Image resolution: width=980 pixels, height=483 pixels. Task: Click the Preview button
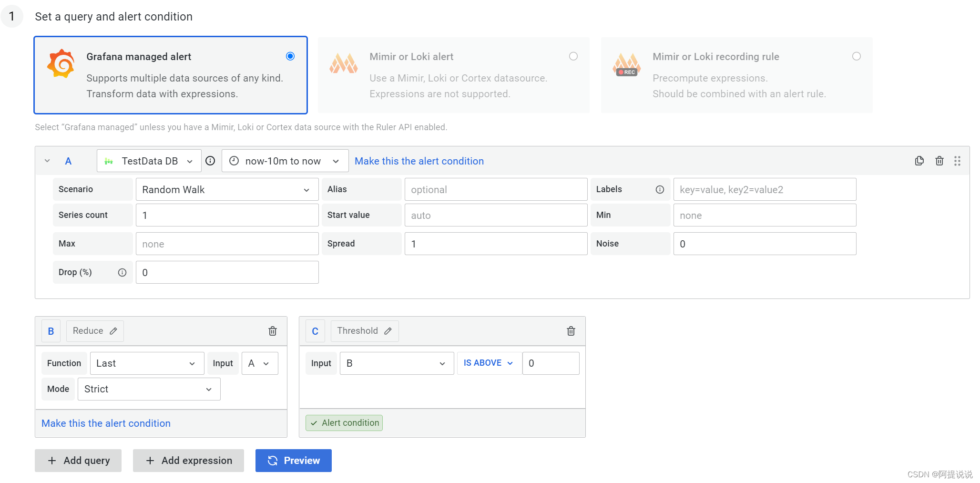coord(294,461)
